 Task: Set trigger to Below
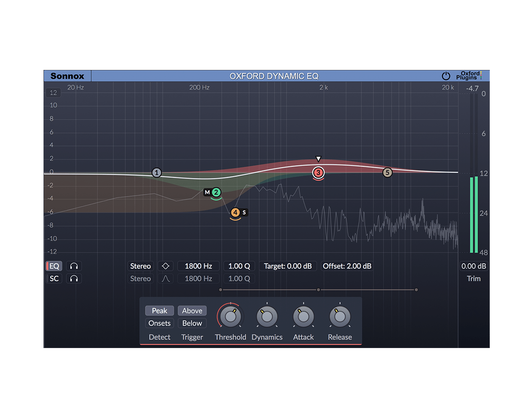point(192,323)
